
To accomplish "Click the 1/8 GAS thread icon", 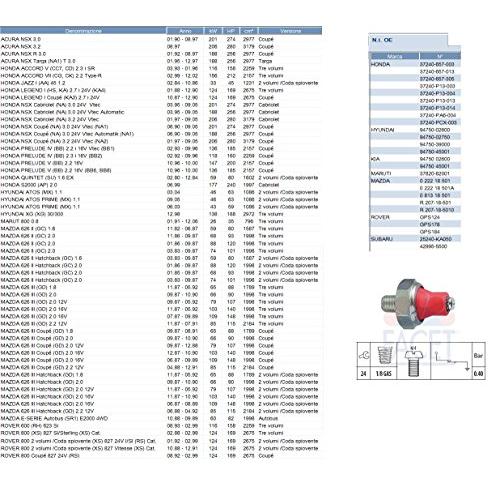I will (x=384, y=356).
